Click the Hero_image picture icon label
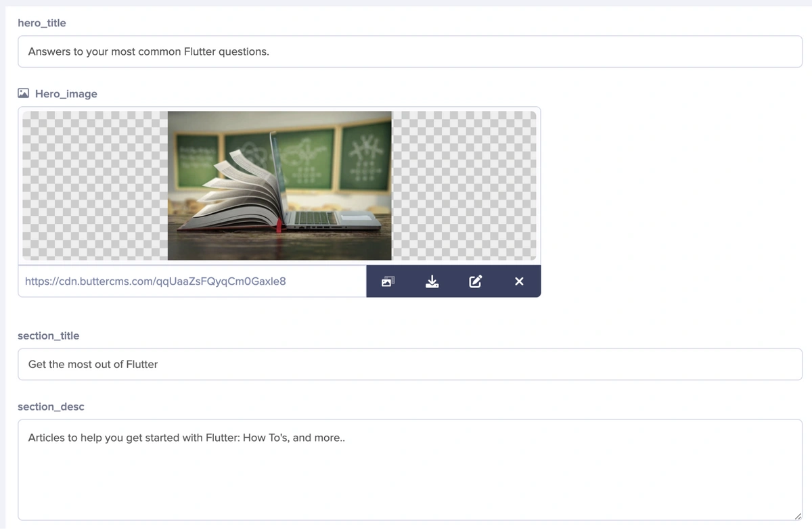812x529 pixels. (24, 93)
